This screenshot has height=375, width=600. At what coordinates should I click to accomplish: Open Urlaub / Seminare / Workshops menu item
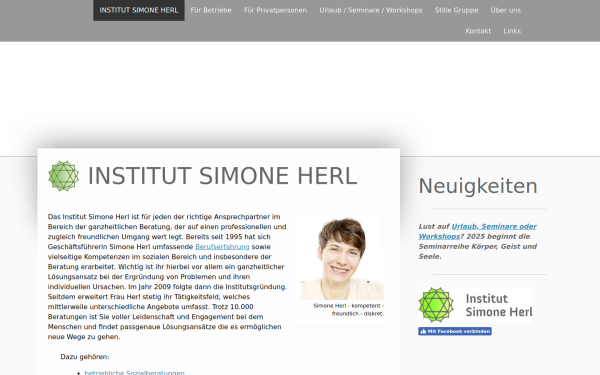click(371, 10)
